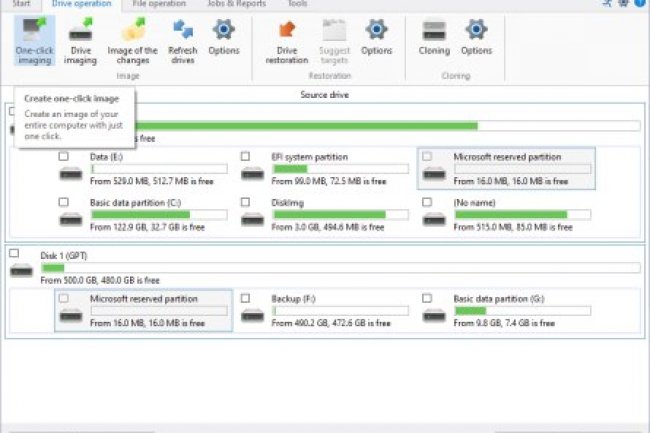Check the Data (E:) partition checkbox
This screenshot has width=650, height=433.
point(64,157)
